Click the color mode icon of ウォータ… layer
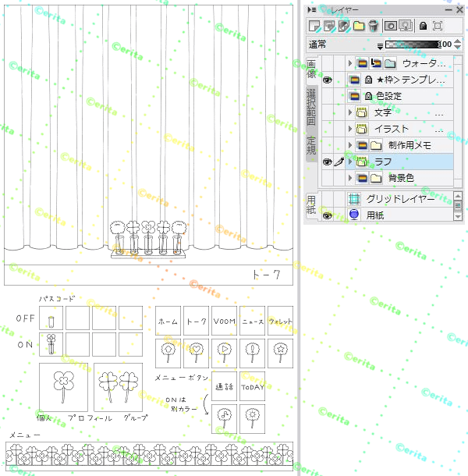Viewport: 468px width, 476px height. [362, 63]
